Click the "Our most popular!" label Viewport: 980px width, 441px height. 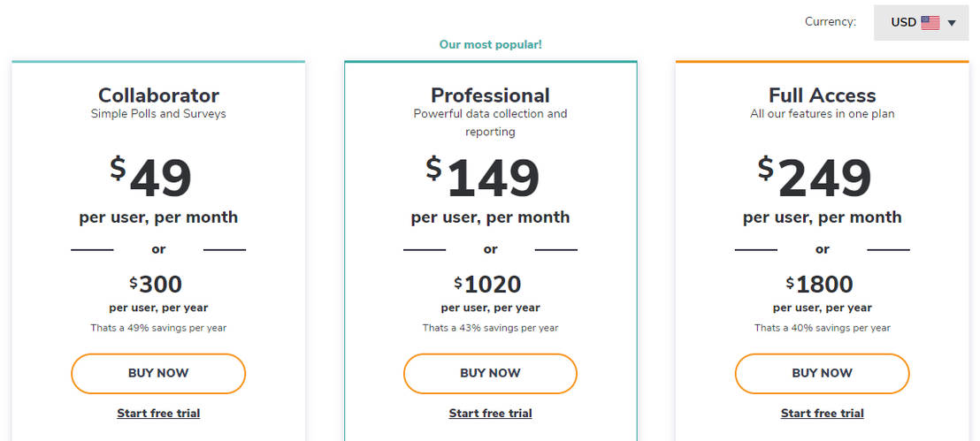[x=490, y=44]
